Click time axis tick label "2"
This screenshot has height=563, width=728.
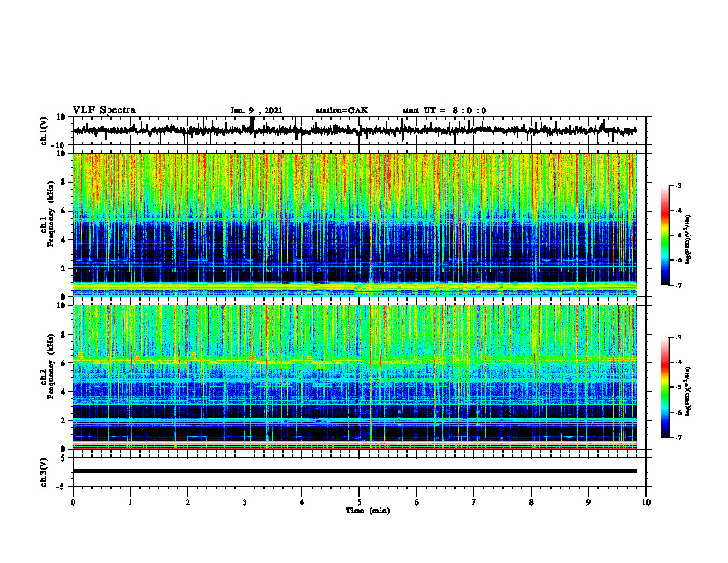click(x=188, y=502)
